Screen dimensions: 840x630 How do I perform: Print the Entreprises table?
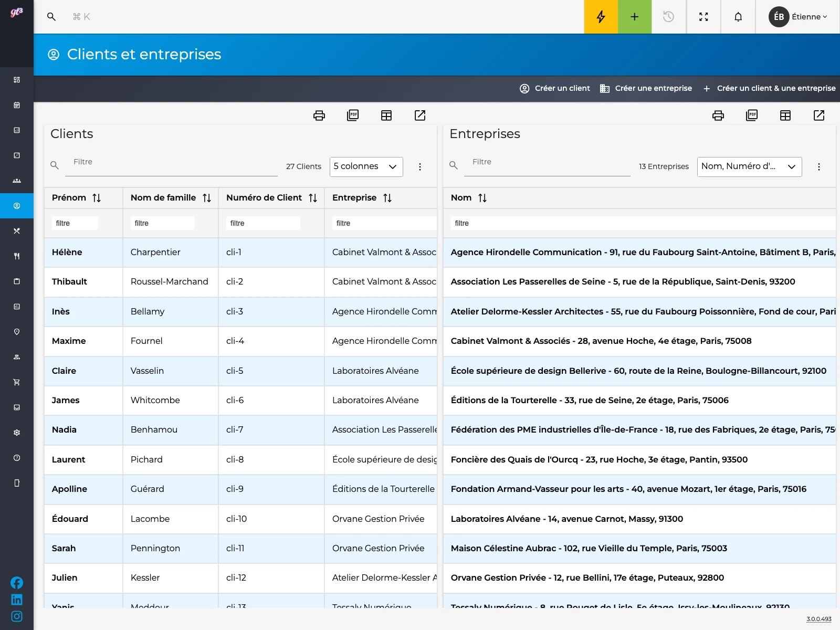[718, 115]
